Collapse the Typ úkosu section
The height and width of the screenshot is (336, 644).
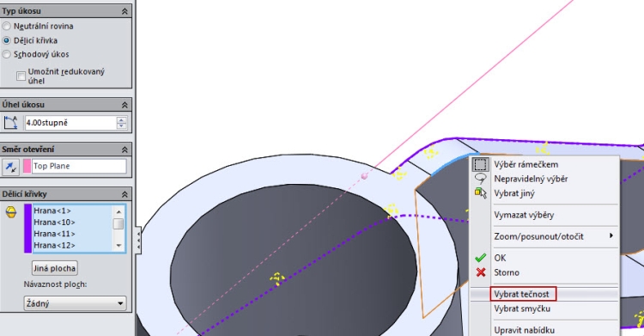pyautogui.click(x=125, y=11)
